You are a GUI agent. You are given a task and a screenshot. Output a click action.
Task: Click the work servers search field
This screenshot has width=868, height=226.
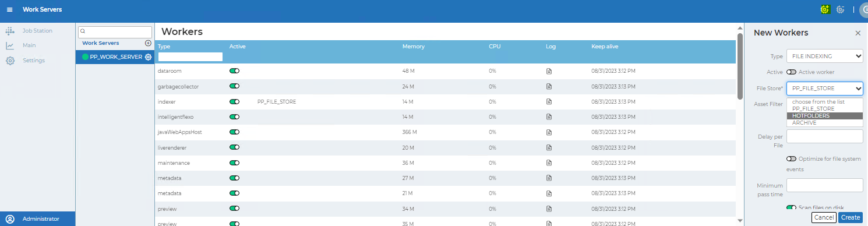[115, 32]
